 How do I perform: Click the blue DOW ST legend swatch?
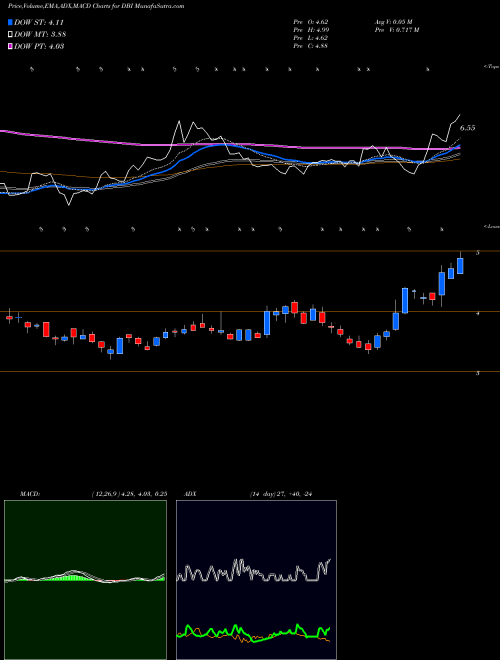point(11,22)
